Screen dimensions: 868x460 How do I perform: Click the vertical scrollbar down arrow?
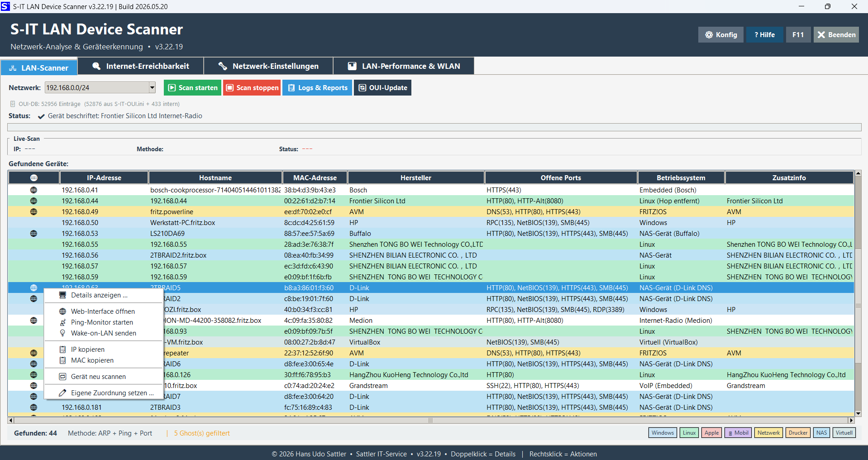pos(858,413)
